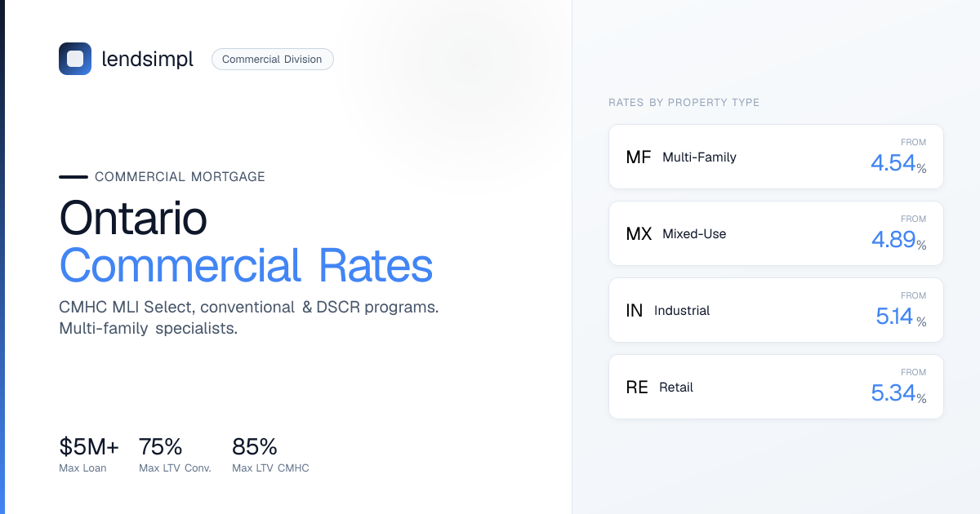Select the Commercial Division badge
980x514 pixels.
coord(273,59)
